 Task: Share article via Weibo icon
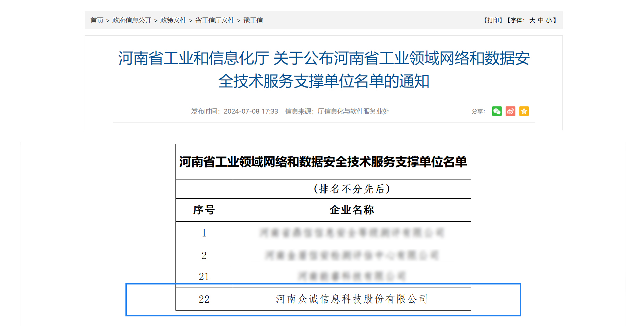coord(510,111)
